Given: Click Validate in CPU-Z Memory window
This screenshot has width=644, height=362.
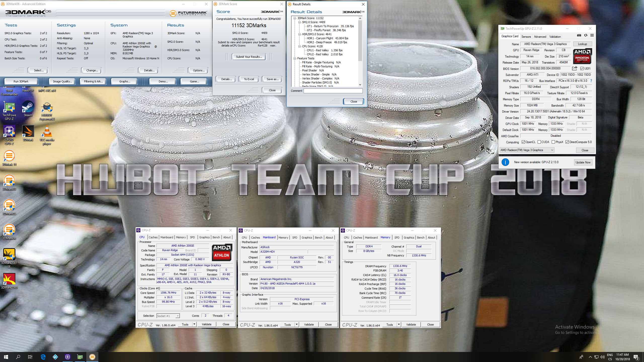Looking at the screenshot, I should [x=411, y=325].
